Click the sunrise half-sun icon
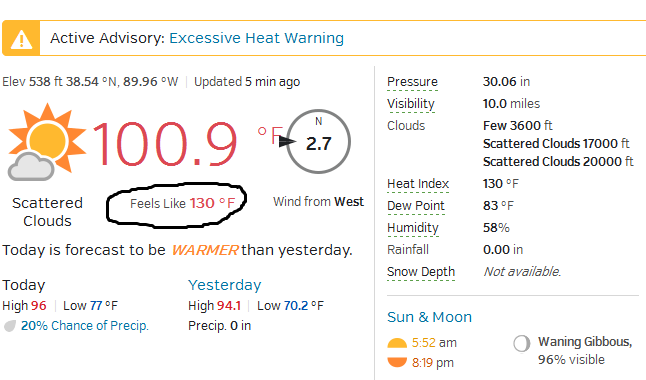This screenshot has width=646, height=380. [x=397, y=343]
